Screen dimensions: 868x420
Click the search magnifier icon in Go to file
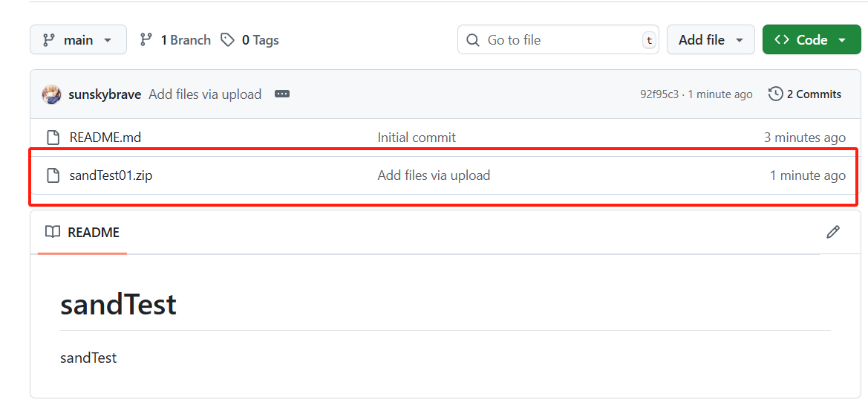(473, 40)
